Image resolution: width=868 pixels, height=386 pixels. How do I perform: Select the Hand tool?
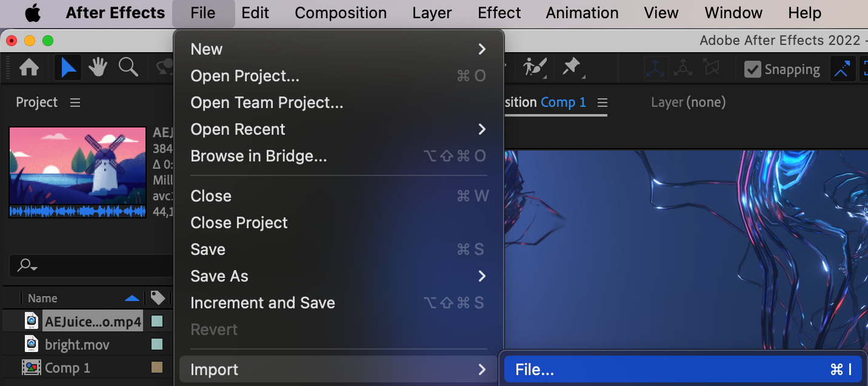tap(98, 68)
